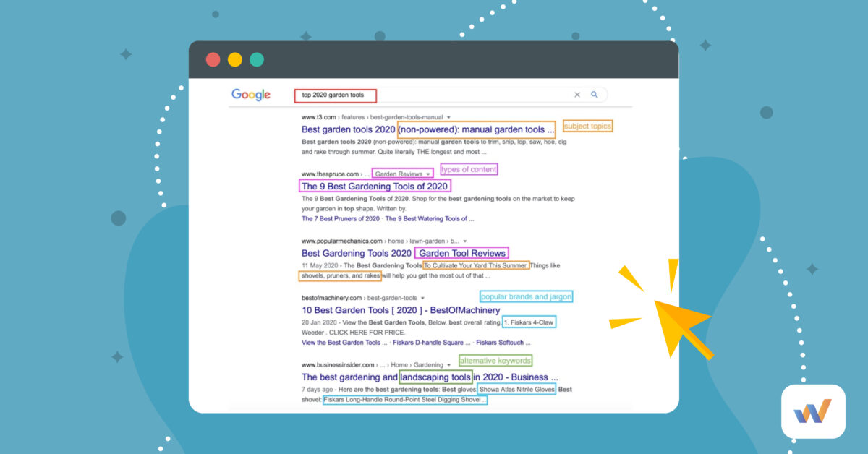
Task: Open 'The 9 Best Gardening Tools of 2020' link
Action: click(375, 186)
